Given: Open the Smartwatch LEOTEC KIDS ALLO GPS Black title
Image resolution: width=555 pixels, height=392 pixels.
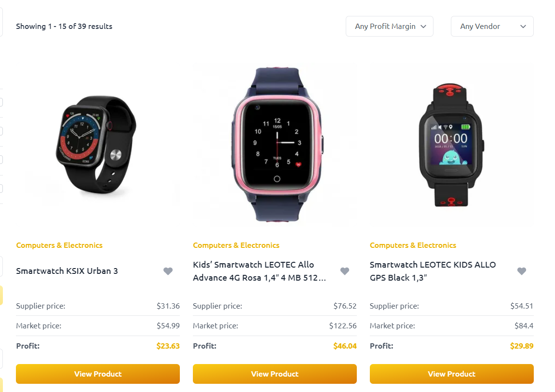Looking at the screenshot, I should (433, 271).
